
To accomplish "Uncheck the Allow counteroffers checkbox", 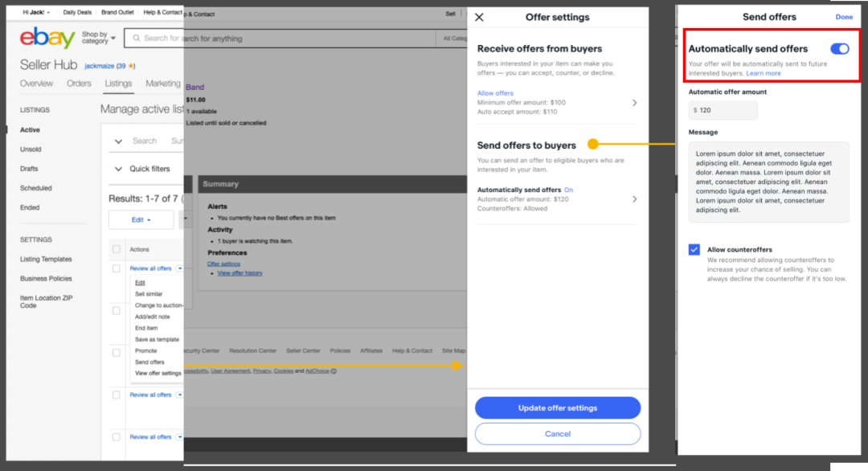I will (x=694, y=250).
